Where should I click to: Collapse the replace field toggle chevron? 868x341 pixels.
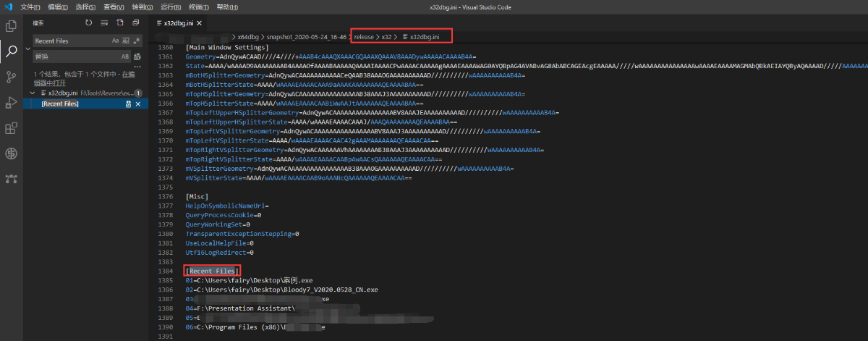point(27,49)
